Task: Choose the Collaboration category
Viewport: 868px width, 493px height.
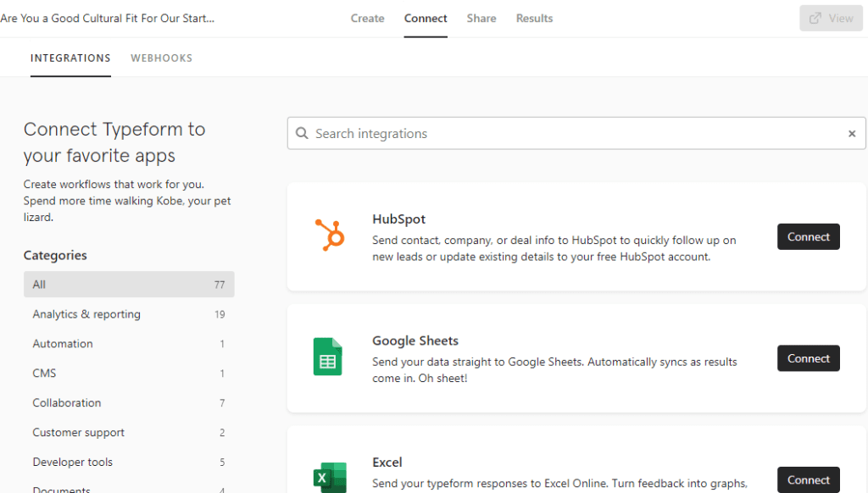Action: tap(129, 403)
